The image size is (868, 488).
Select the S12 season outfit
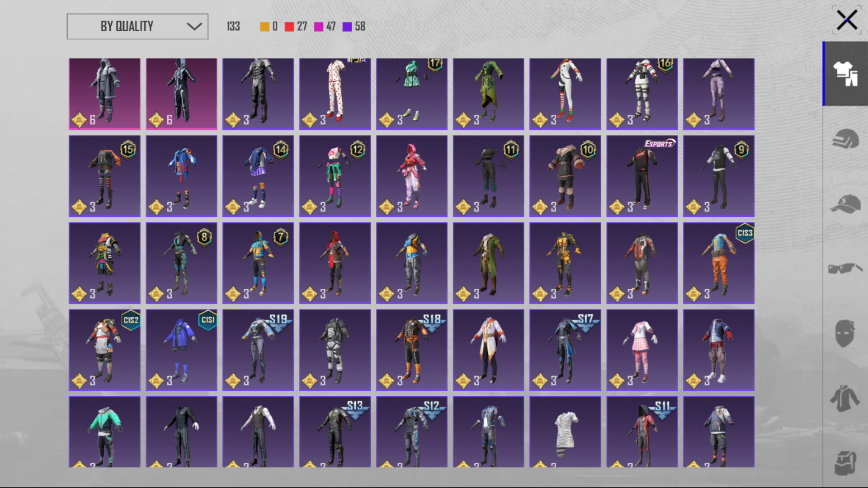(411, 432)
